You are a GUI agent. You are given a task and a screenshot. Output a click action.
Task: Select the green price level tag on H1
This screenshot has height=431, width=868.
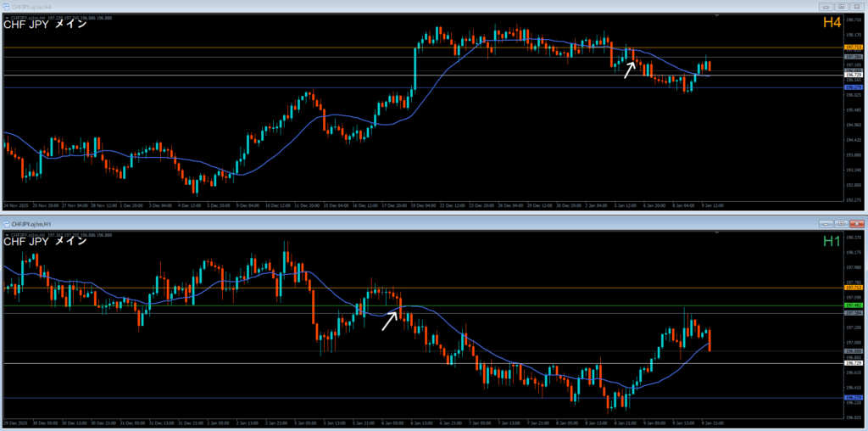(854, 305)
